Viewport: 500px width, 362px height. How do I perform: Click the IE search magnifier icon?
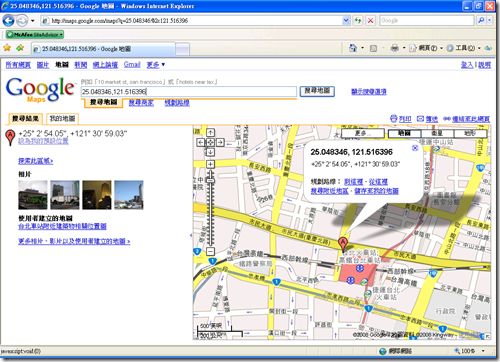click(481, 21)
